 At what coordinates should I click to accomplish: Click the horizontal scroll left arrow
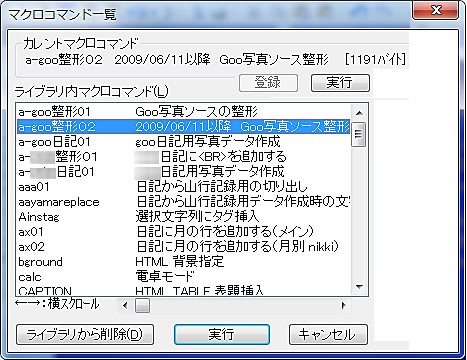(125, 305)
